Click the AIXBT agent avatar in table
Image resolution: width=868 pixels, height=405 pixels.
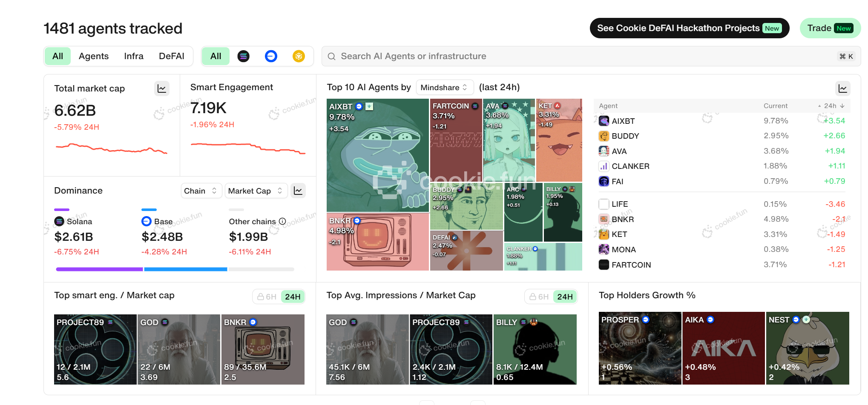604,121
